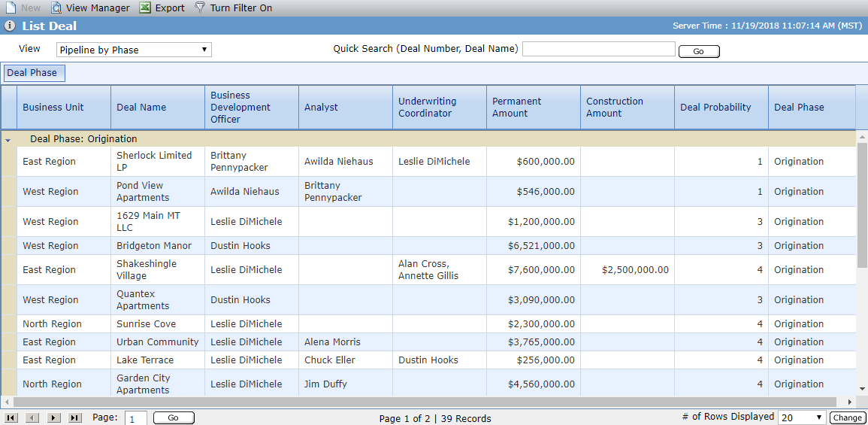
Task: Click the Quick Search input field
Action: 599,50
